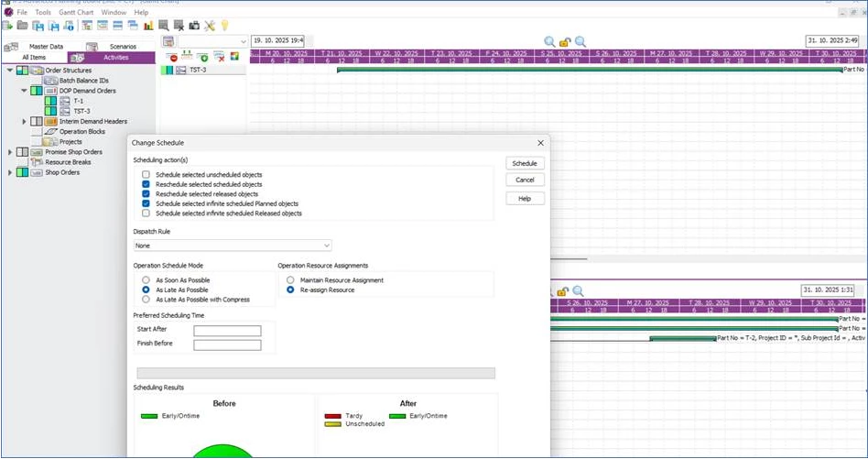Click the second save-disk toolbar icon
Screen dimensions: 868x459
tap(54, 26)
